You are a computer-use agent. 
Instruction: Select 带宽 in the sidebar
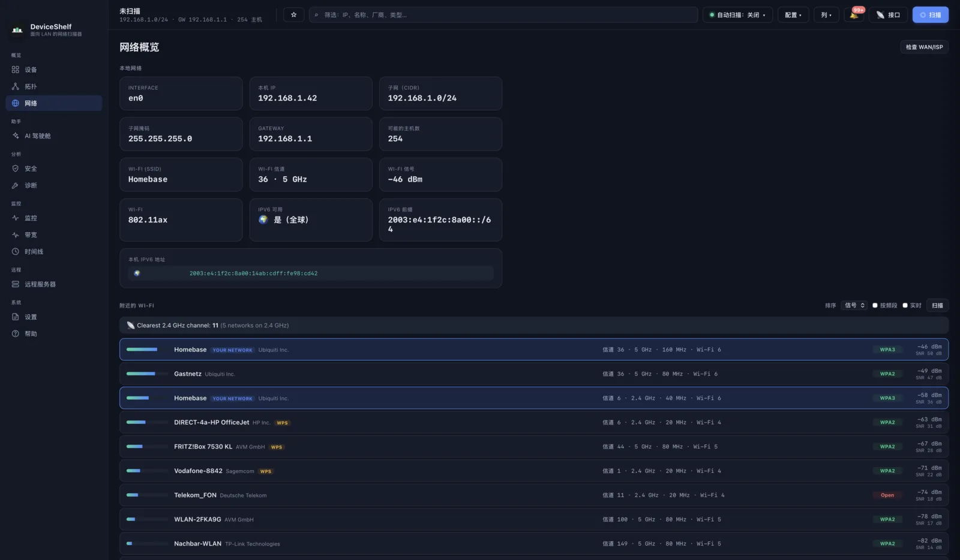(54, 235)
